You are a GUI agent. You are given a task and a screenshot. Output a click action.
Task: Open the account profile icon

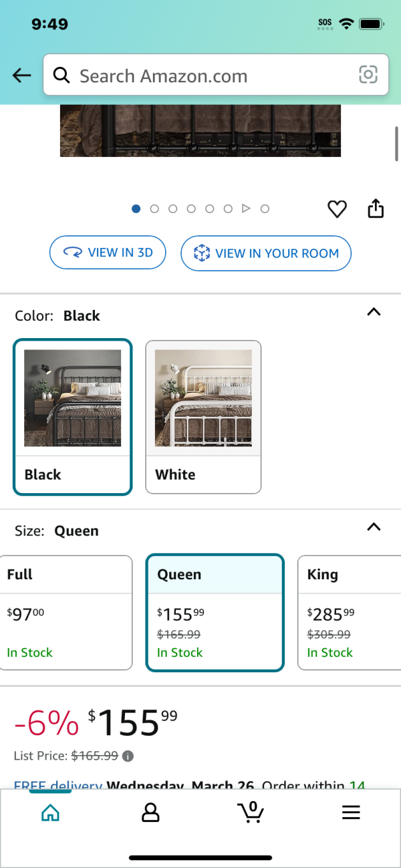150,813
